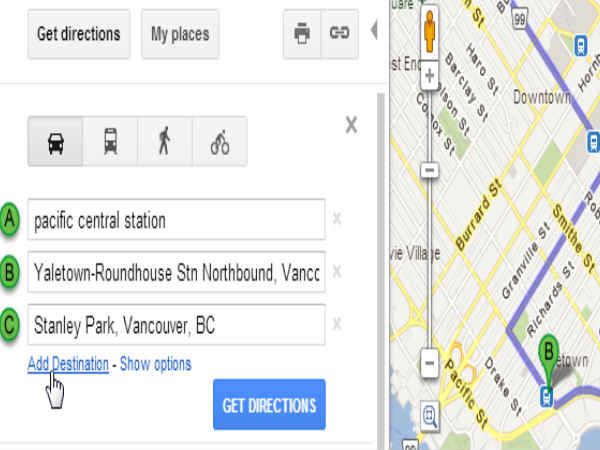The image size is (600, 450).
Task: Click the blue GET DIRECTIONS button
Action: coord(269,404)
